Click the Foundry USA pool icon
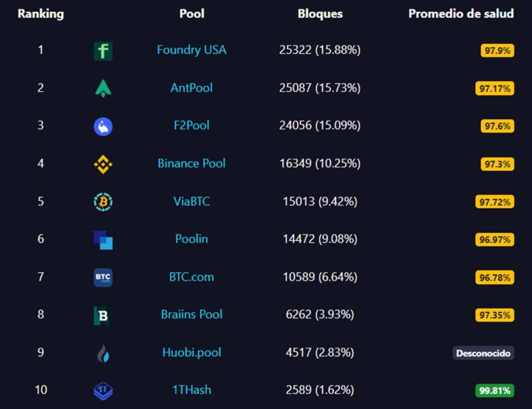The image size is (532, 409). (x=103, y=50)
